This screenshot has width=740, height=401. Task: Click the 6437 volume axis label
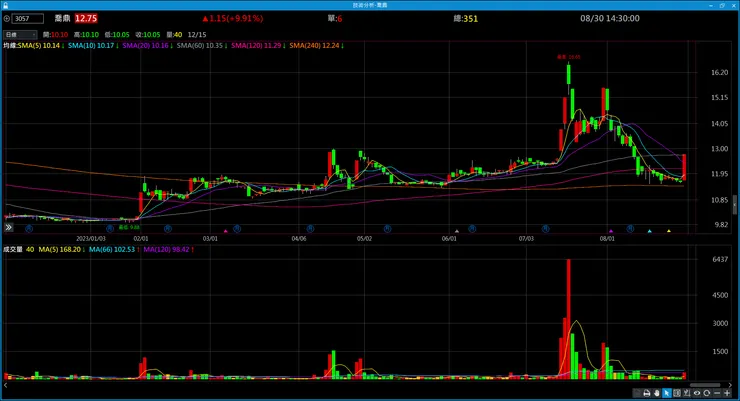click(720, 259)
